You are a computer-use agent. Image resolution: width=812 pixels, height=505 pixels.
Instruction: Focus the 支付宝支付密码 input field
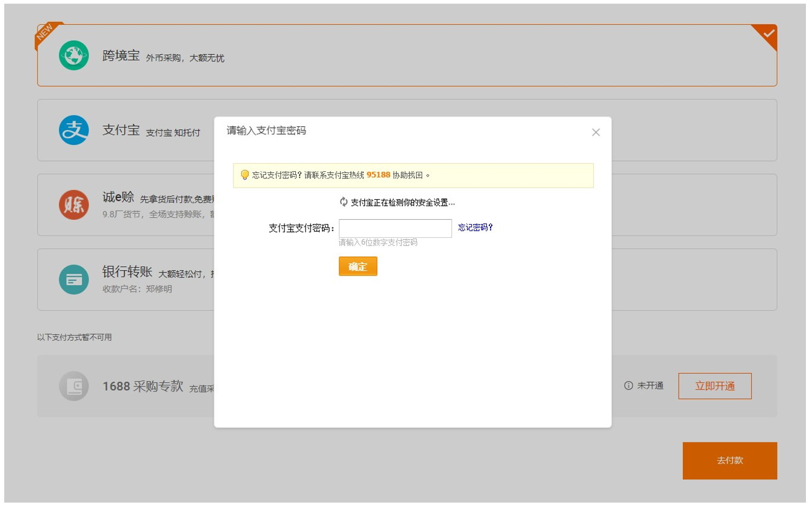click(395, 228)
